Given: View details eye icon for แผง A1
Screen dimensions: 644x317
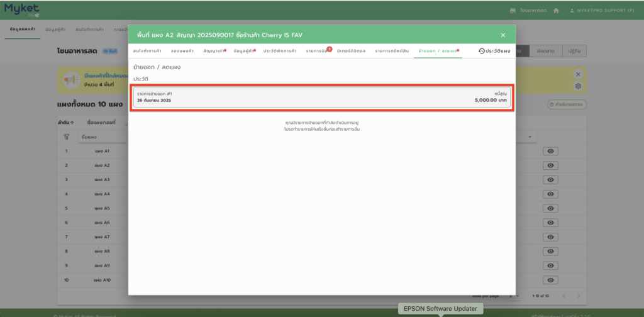Looking at the screenshot, I should click(550, 152).
